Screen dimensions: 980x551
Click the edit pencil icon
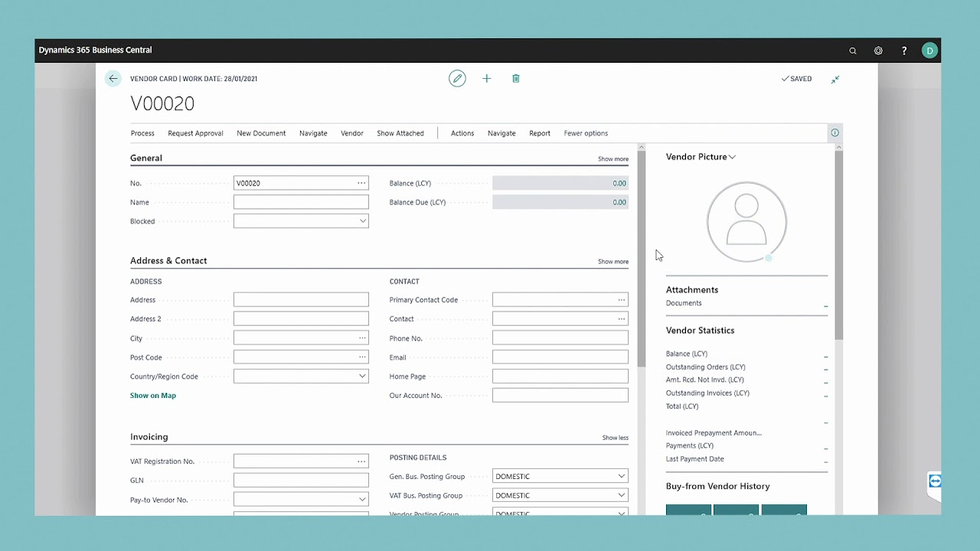point(457,78)
